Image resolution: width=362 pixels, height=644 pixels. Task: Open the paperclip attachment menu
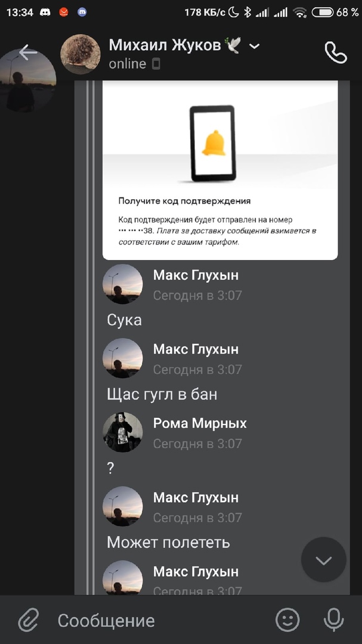28,620
